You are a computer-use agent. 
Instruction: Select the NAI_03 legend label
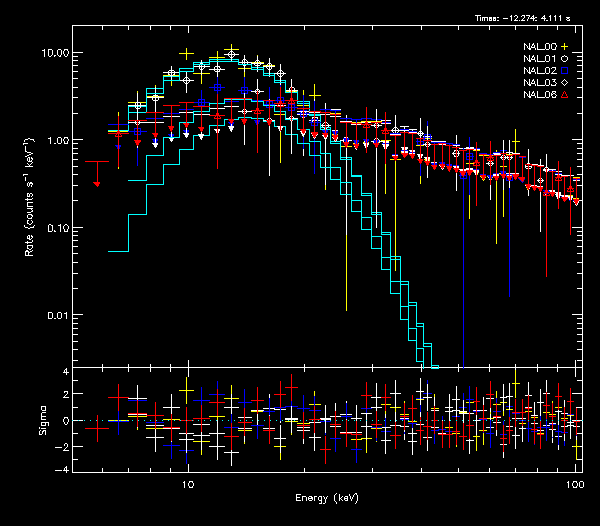pos(540,83)
